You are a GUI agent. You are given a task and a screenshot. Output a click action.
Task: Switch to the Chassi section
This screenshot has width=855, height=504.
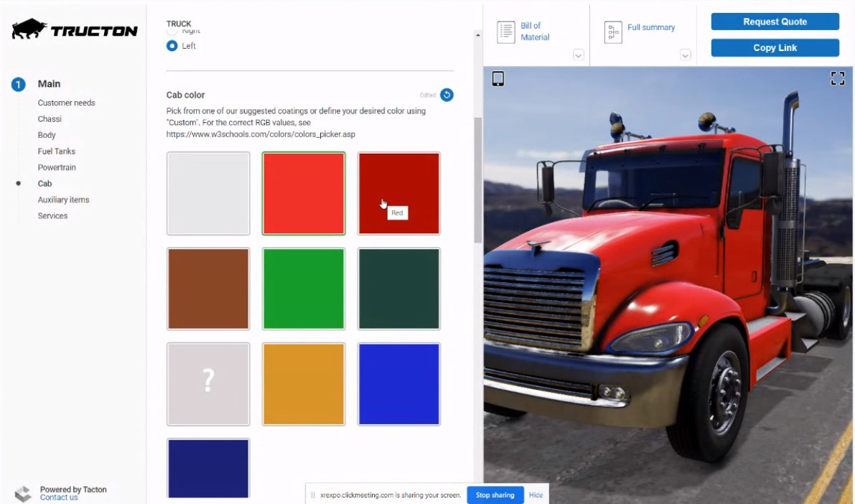tap(49, 118)
